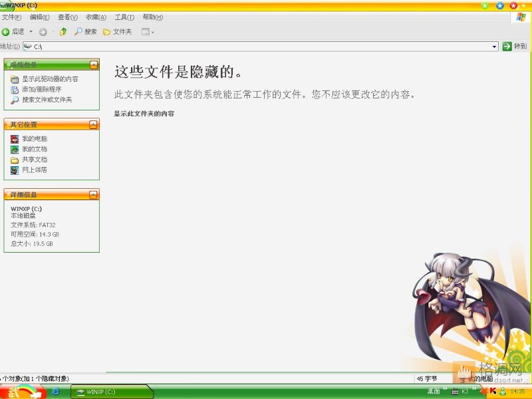Open the 帮助(H) menu
Screen dimensions: 532x399
coord(153,17)
